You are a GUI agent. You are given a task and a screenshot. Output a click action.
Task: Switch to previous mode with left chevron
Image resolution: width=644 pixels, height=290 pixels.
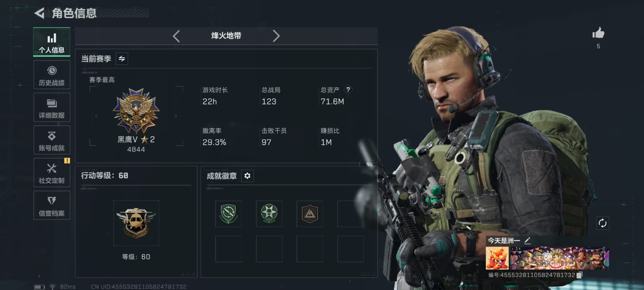point(176,36)
